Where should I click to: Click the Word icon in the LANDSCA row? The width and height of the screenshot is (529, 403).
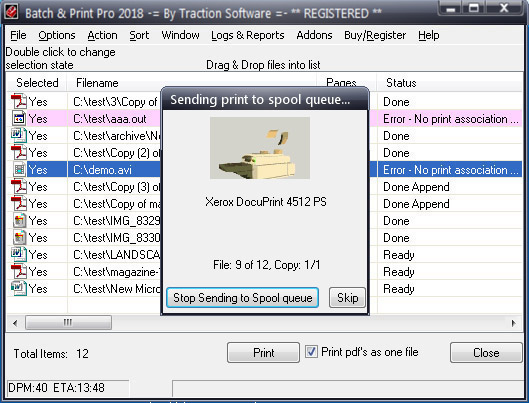point(19,255)
